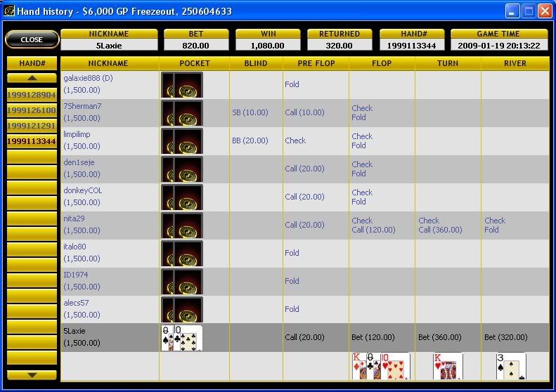Select hand number 1999121291
This screenshot has width=556, height=392.
point(32,126)
